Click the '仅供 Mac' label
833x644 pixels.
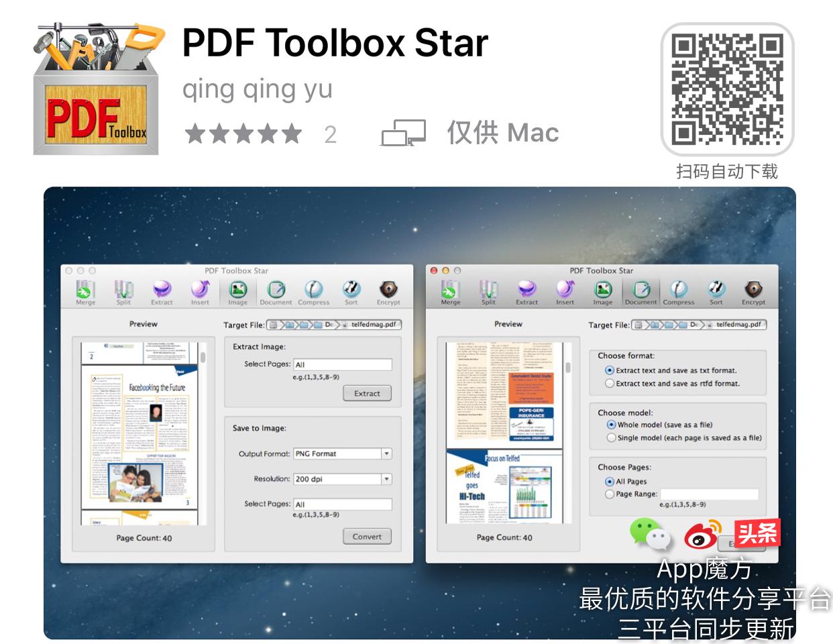click(x=503, y=133)
